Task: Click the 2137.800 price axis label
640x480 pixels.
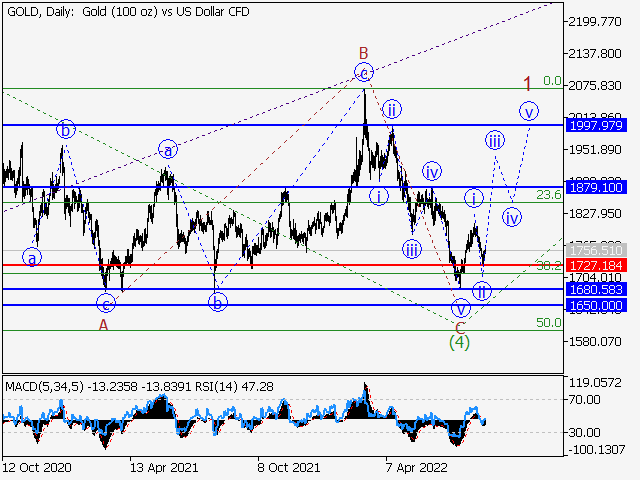Action: point(595,53)
